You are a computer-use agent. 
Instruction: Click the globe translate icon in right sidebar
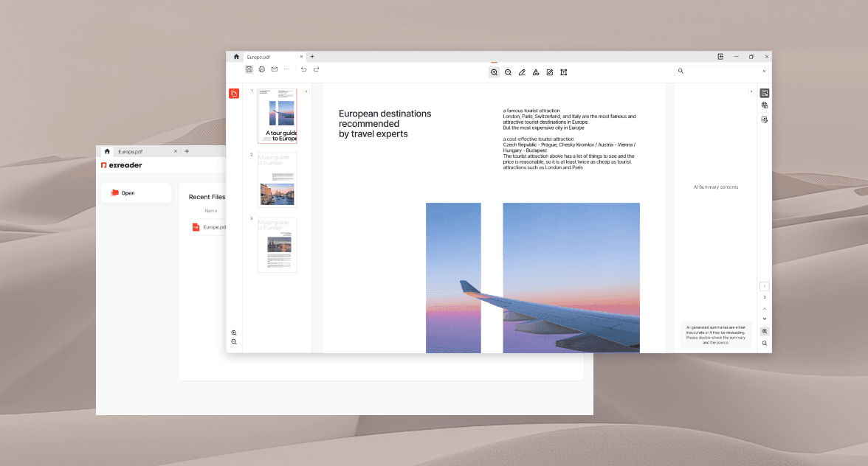tap(765, 105)
